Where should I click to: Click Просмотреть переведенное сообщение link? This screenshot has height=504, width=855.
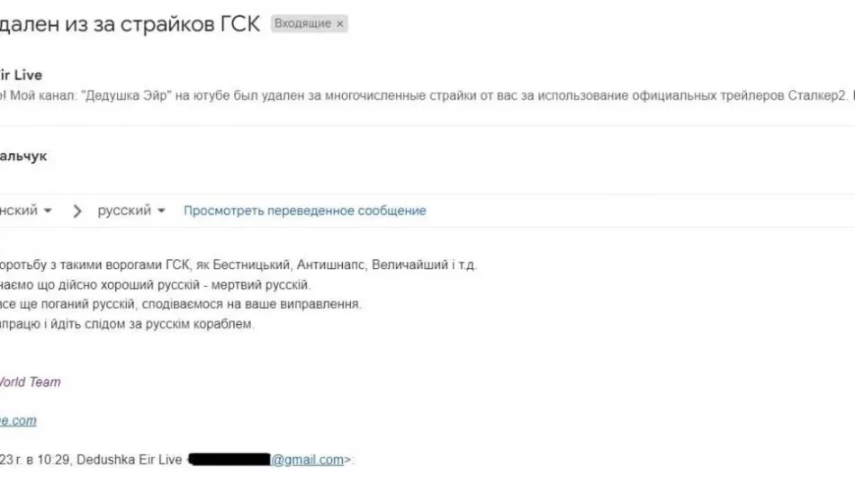(305, 211)
